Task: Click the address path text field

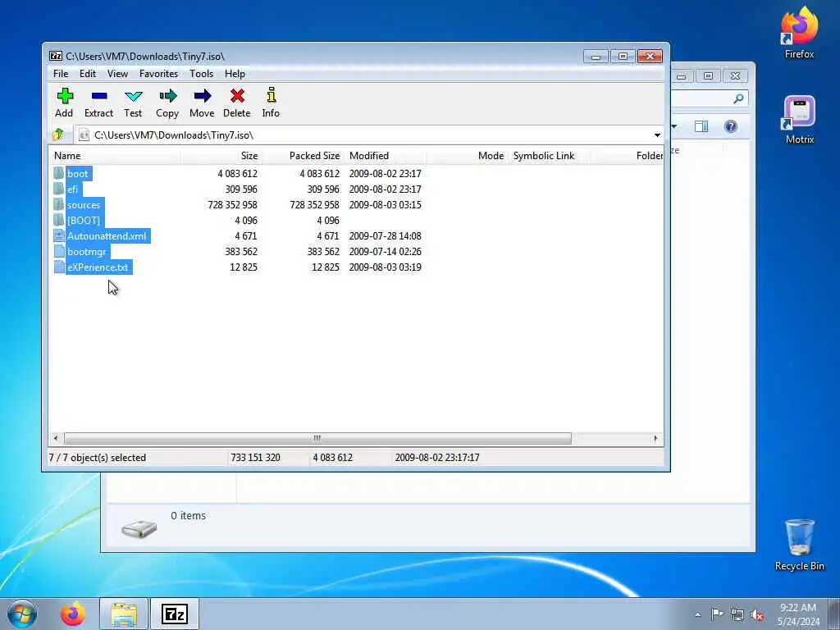Action: coord(364,135)
